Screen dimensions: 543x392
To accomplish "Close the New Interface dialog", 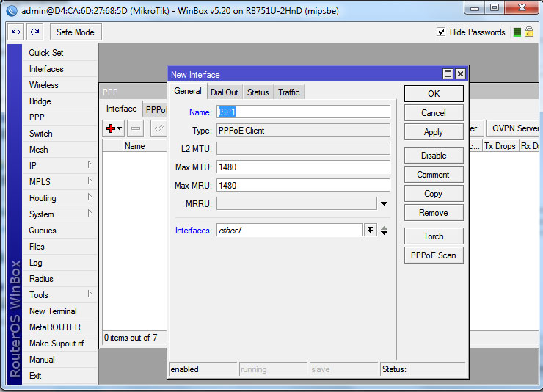I will tap(460, 74).
